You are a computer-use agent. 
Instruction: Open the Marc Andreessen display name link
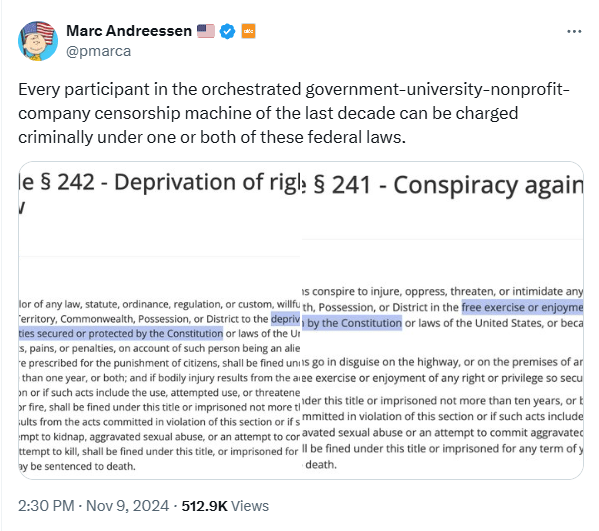129,31
